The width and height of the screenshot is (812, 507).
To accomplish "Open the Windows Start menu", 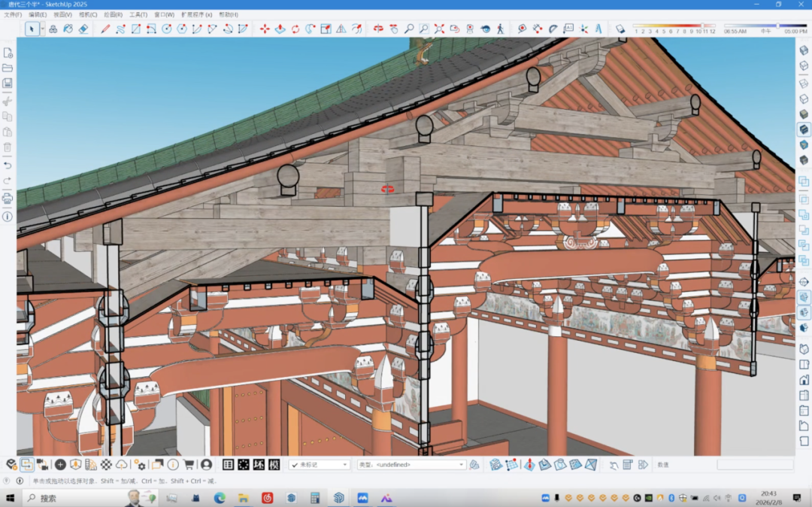I will (10, 498).
